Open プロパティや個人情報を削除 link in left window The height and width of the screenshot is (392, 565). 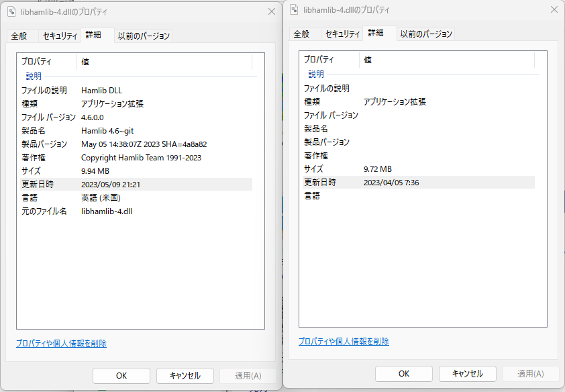coord(61,344)
